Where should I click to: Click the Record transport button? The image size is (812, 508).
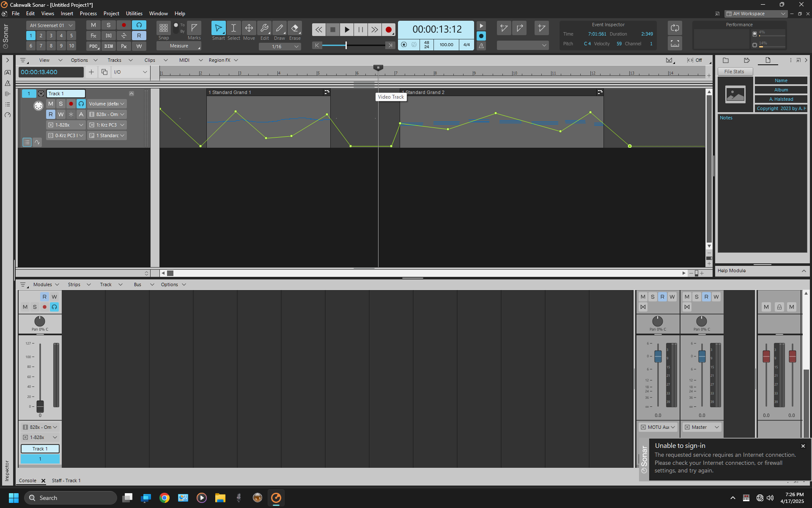click(388, 30)
